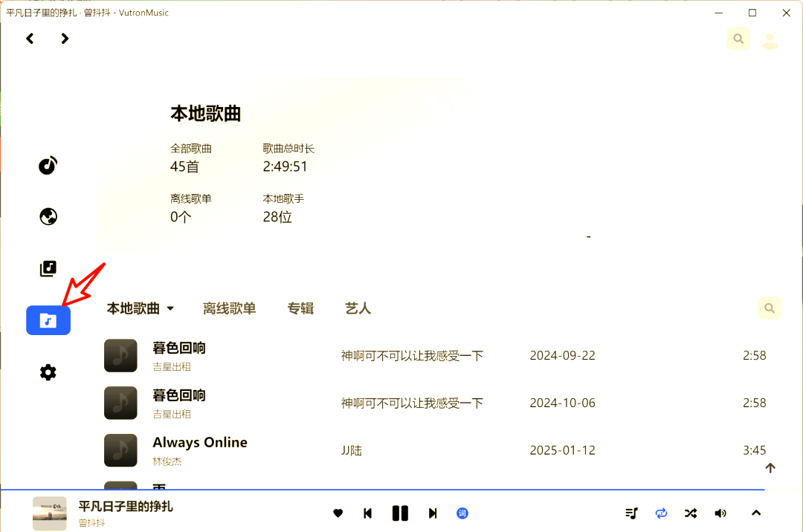The height and width of the screenshot is (532, 803).
Task: Select the music note icon at sidebar top
Action: coord(48,165)
